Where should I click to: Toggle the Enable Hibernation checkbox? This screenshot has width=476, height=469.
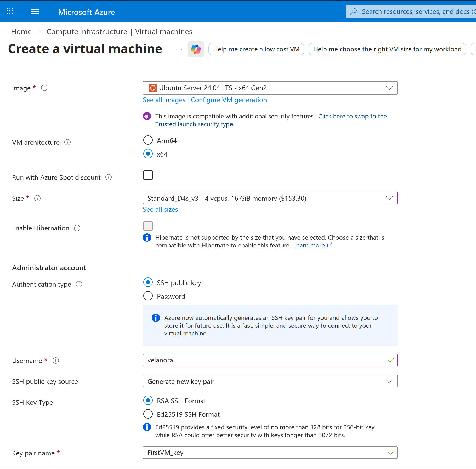pyautogui.click(x=148, y=226)
